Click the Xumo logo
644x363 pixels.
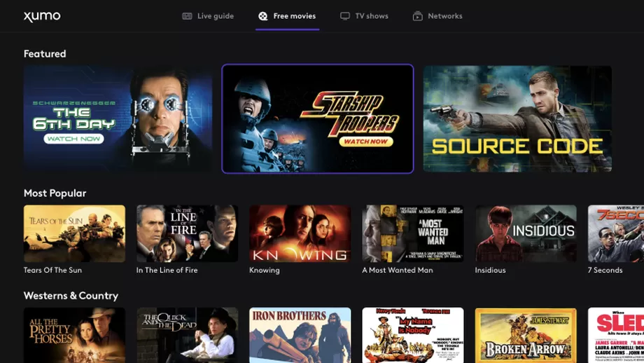coord(42,16)
